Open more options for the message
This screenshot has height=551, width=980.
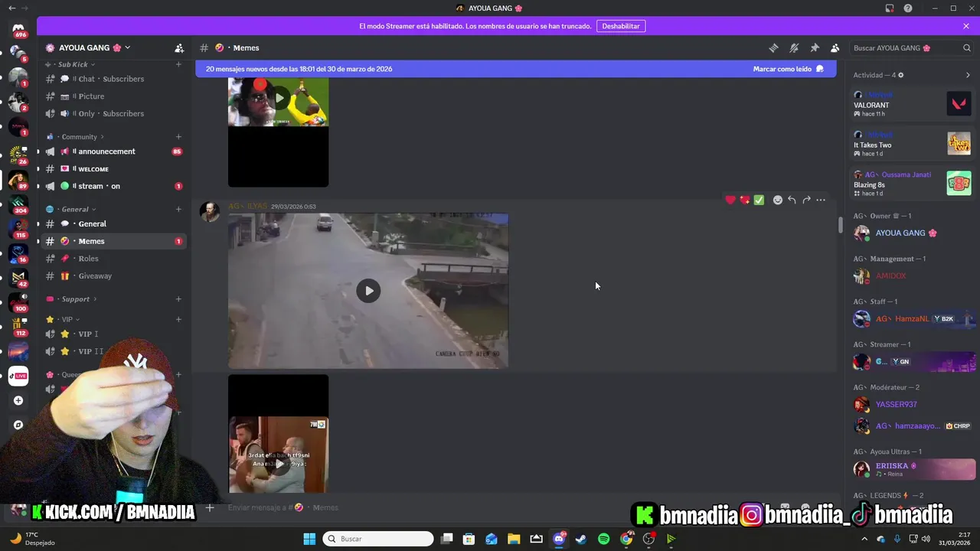click(x=821, y=200)
